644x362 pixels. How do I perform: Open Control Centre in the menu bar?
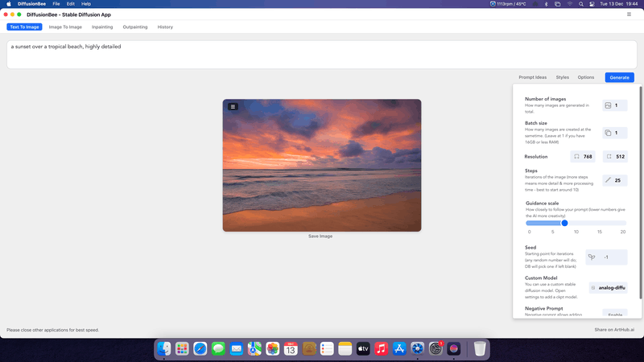(592, 4)
